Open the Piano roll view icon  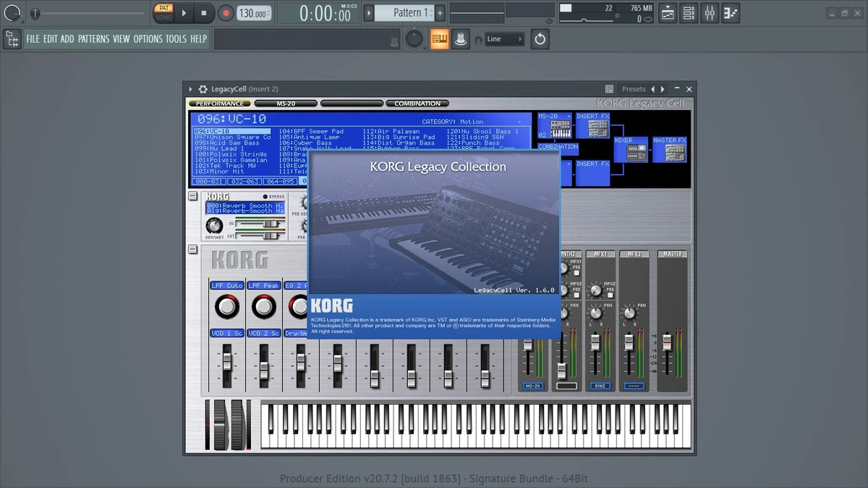731,12
